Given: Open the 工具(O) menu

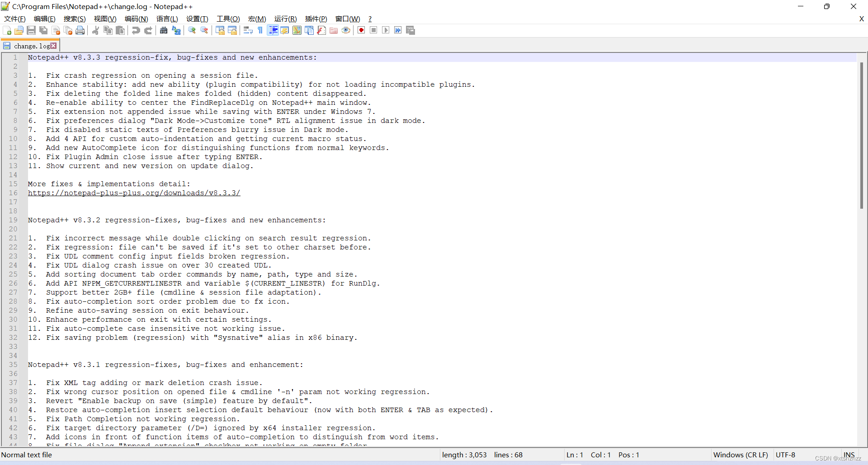Looking at the screenshot, I should click(x=228, y=19).
